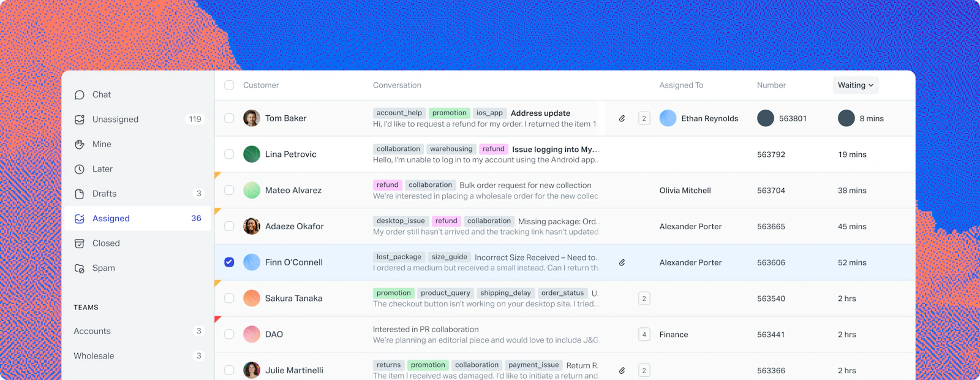Click Lina Petrovic's green avatar
The image size is (980, 380).
point(252,154)
